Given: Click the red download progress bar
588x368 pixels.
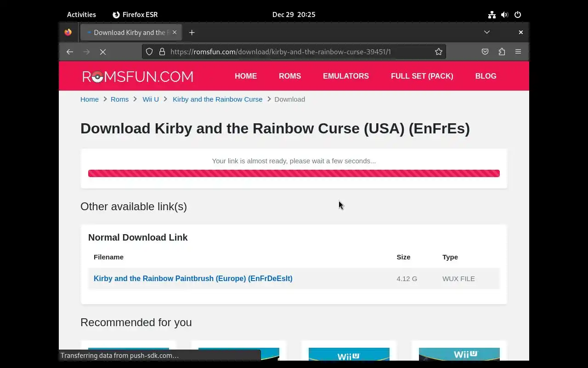Looking at the screenshot, I should click(x=294, y=173).
